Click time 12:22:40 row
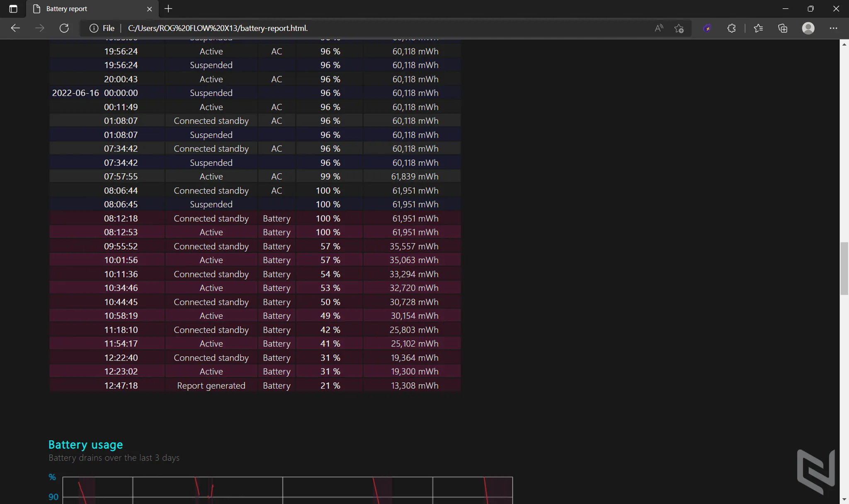The height and width of the screenshot is (504, 849). tap(121, 357)
